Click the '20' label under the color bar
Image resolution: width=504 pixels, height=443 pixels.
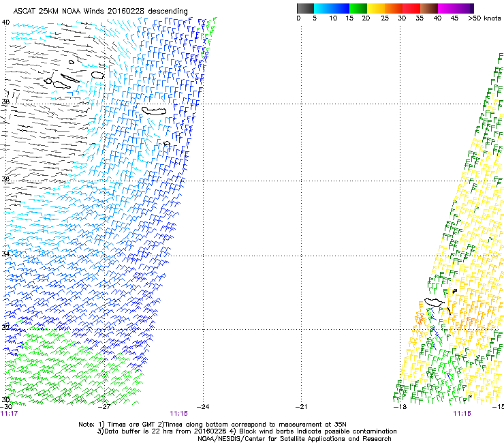pos(366,18)
